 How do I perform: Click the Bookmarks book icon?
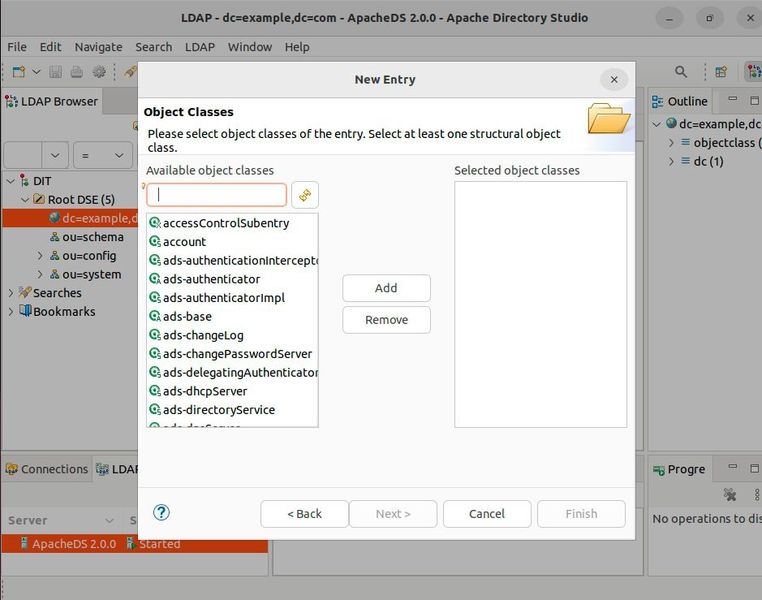[x=25, y=310]
